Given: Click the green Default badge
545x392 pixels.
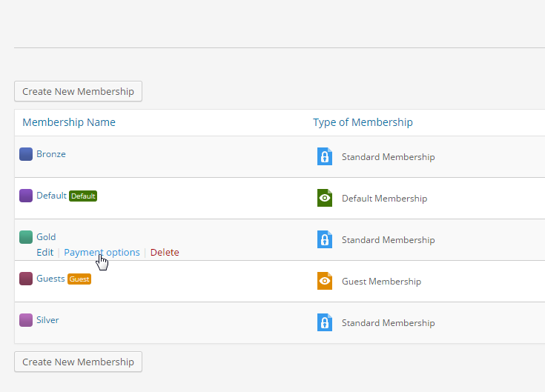Looking at the screenshot, I should [x=83, y=196].
